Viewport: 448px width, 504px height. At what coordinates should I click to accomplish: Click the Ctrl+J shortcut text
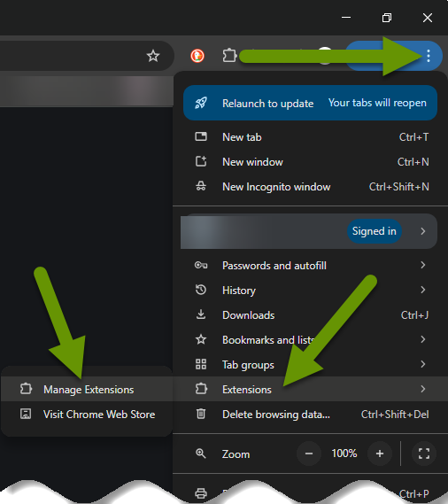pyautogui.click(x=414, y=315)
